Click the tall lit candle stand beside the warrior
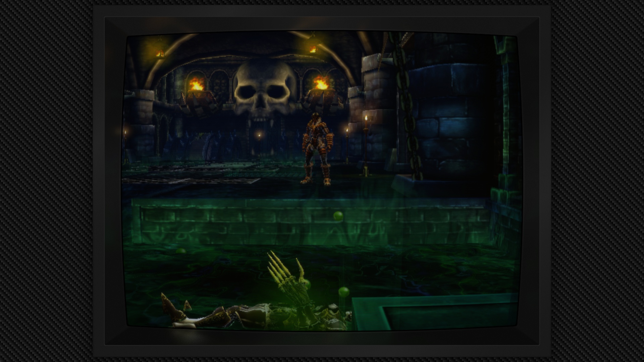The width and height of the screenshot is (644, 362). click(366, 145)
